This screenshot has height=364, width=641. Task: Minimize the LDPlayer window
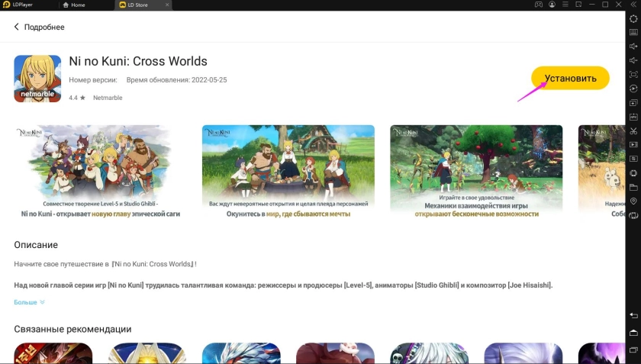[x=592, y=5]
